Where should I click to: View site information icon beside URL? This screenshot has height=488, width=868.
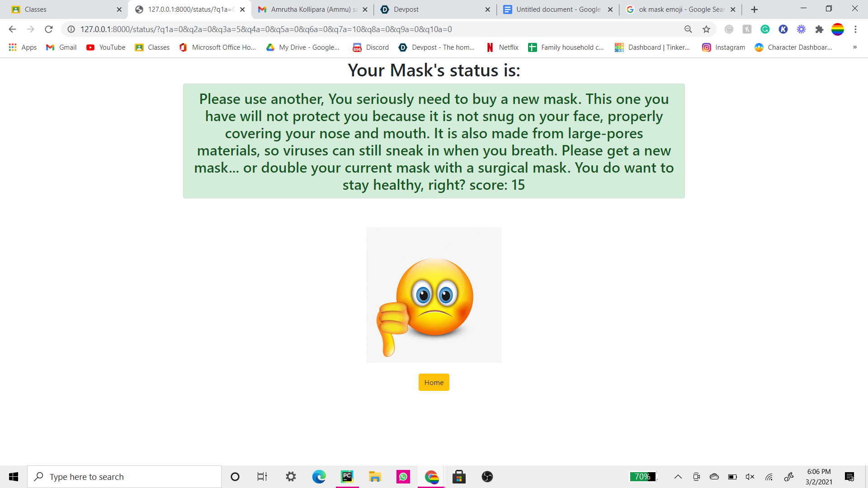[x=71, y=29]
